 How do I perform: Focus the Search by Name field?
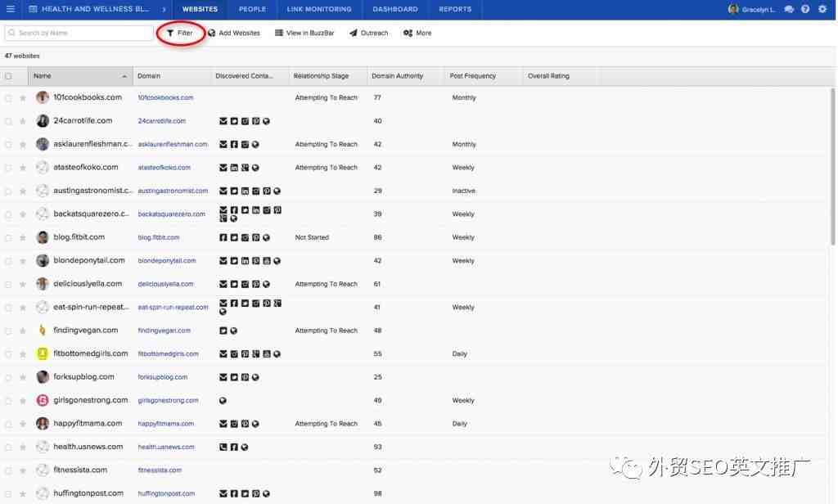[x=79, y=34]
